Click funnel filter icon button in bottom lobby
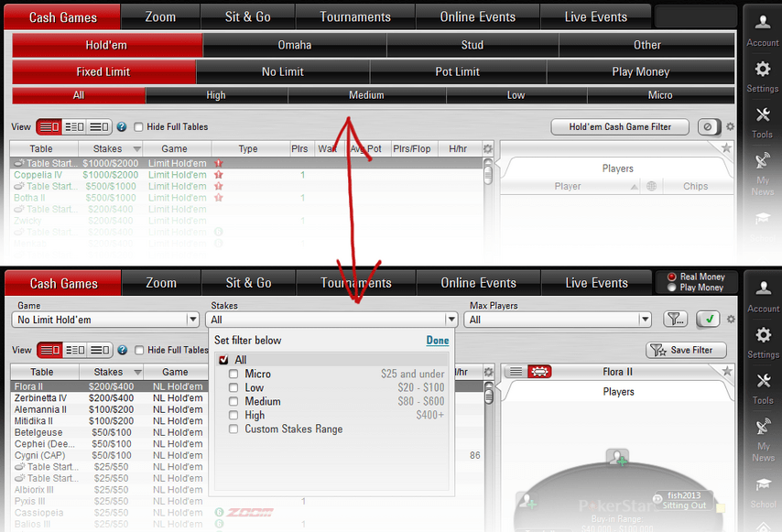This screenshot has height=532, width=782. tap(675, 319)
